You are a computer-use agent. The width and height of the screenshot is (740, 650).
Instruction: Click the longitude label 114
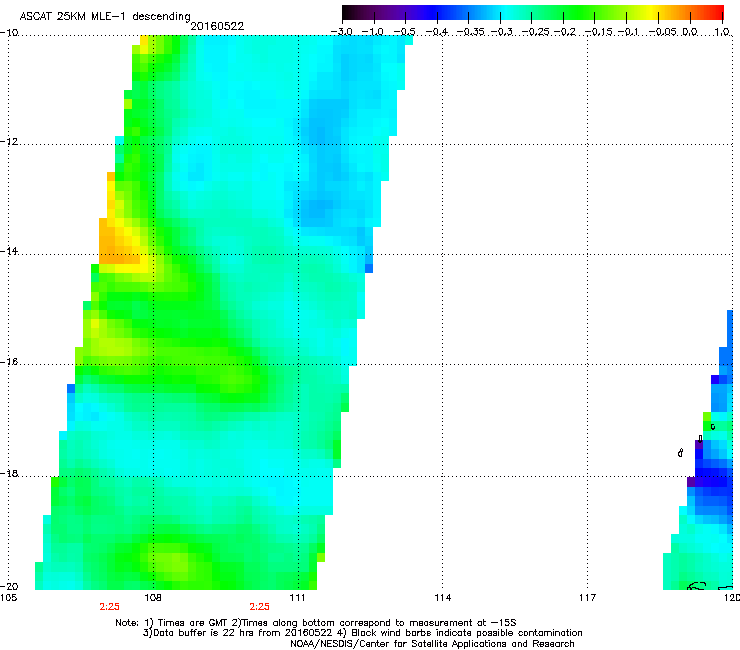(442, 598)
